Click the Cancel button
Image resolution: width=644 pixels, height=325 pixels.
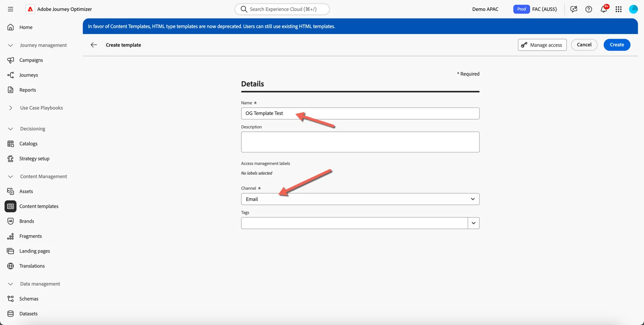(584, 45)
